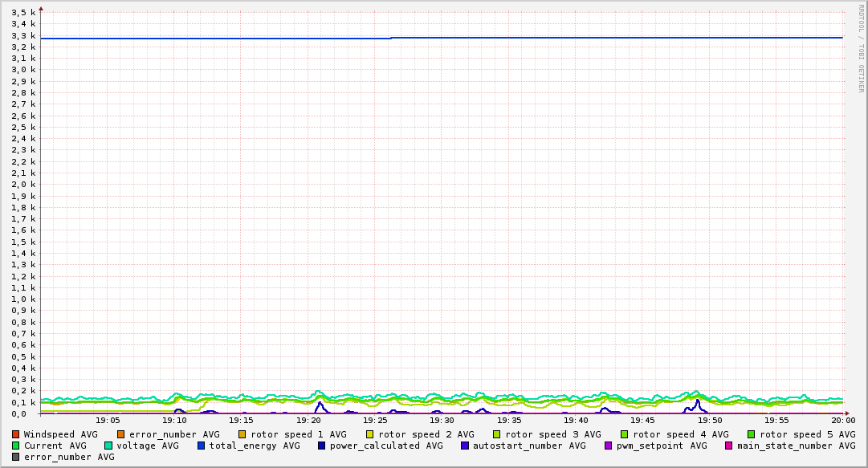Screen dimensions: 868x468
Task: Click the dark blue power_calculated AVG swatch
Action: [x=322, y=446]
